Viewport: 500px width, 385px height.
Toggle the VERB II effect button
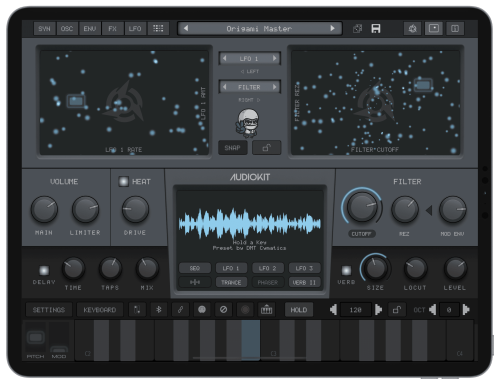tap(304, 282)
